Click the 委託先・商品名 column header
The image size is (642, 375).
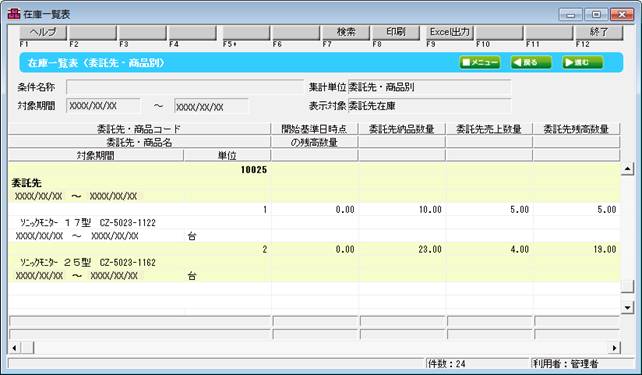coord(139,142)
